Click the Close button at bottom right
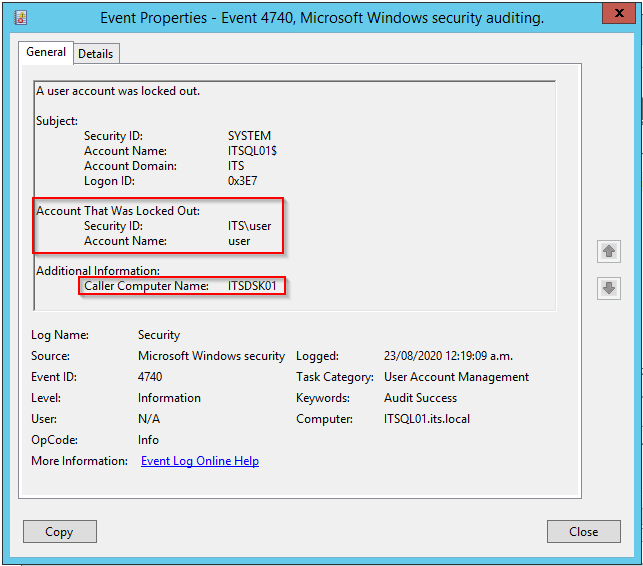Image resolution: width=643 pixels, height=566 pixels. [x=584, y=532]
